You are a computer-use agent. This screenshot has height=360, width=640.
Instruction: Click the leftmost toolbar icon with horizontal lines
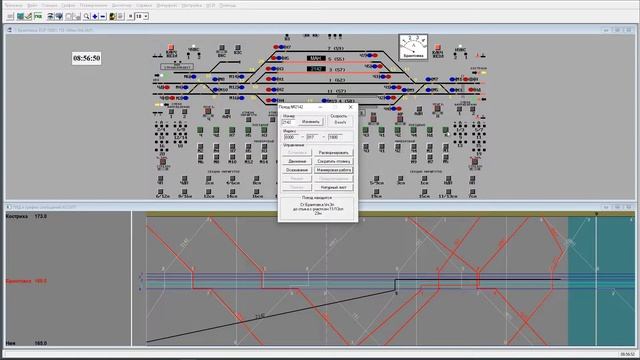click(x=10, y=16)
